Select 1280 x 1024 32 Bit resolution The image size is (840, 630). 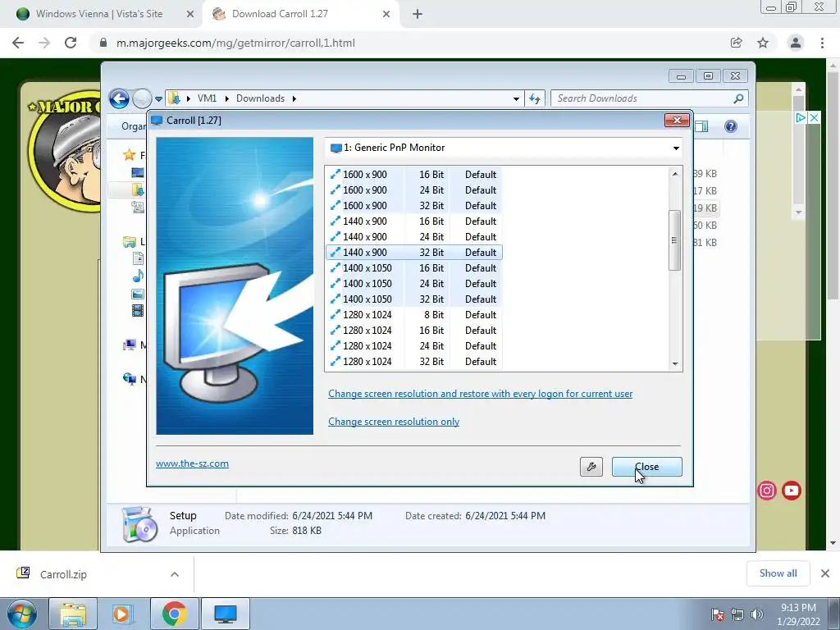414,361
